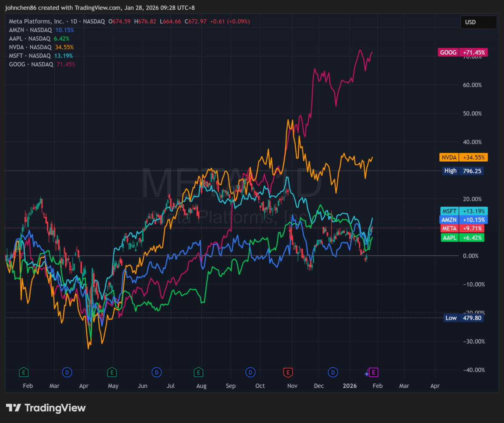
Task: Select the dividend marker between Jun and Jul
Action: 157,372
